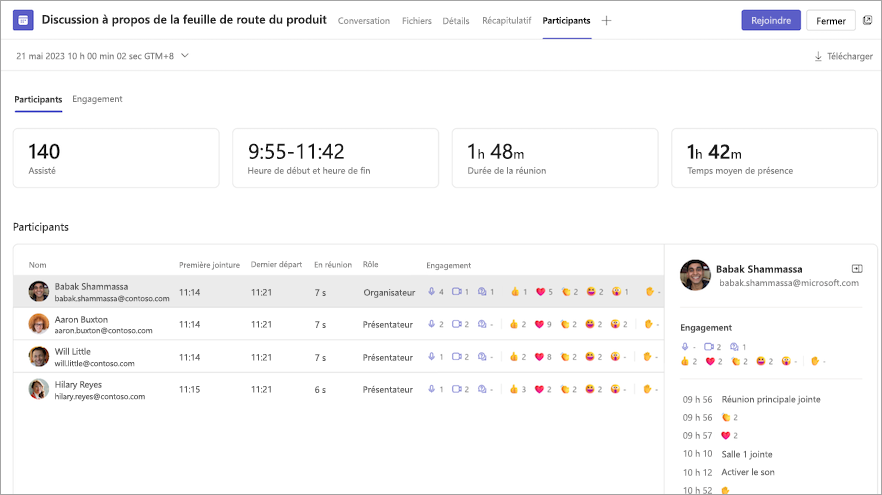
Task: Click the Télécharger download icon
Action: tap(818, 56)
